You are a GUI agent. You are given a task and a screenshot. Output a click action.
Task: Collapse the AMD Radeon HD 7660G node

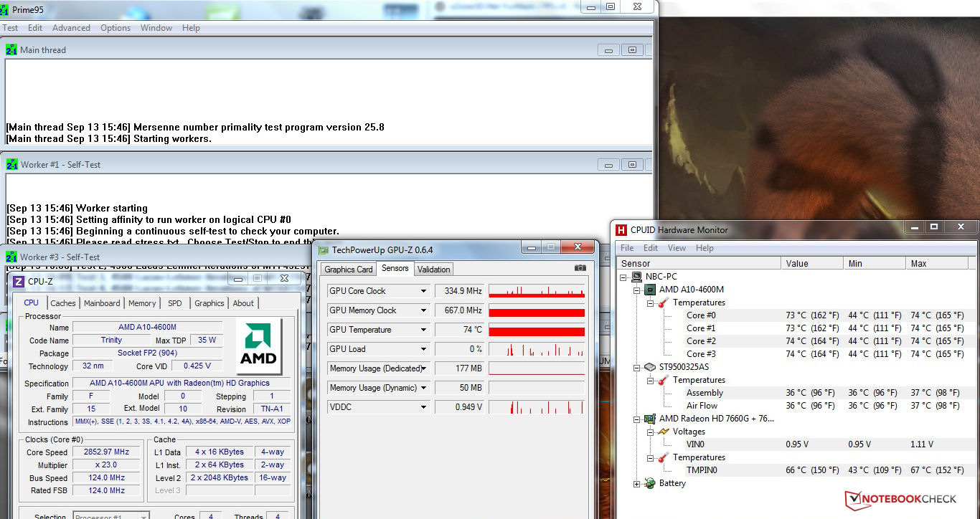[637, 419]
